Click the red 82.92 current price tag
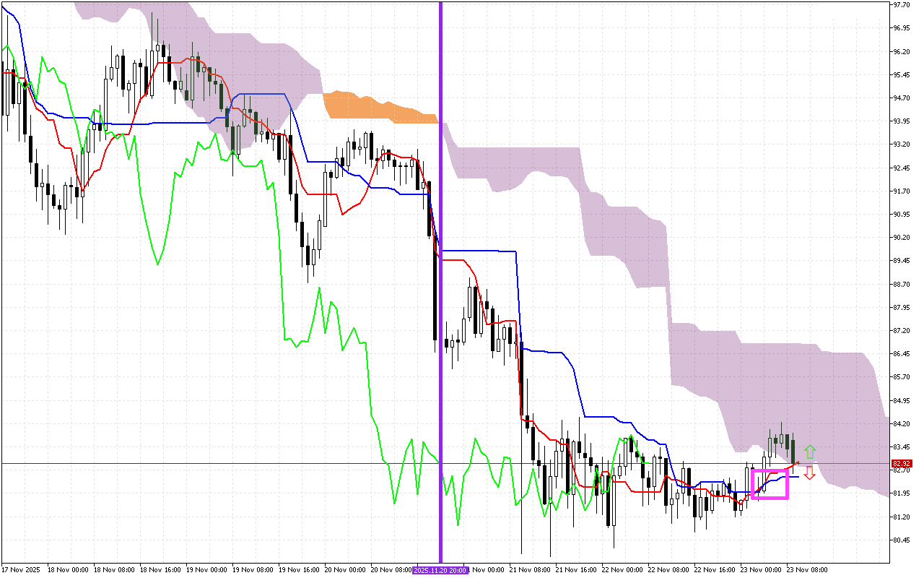The width and height of the screenshot is (924, 578). [902, 464]
